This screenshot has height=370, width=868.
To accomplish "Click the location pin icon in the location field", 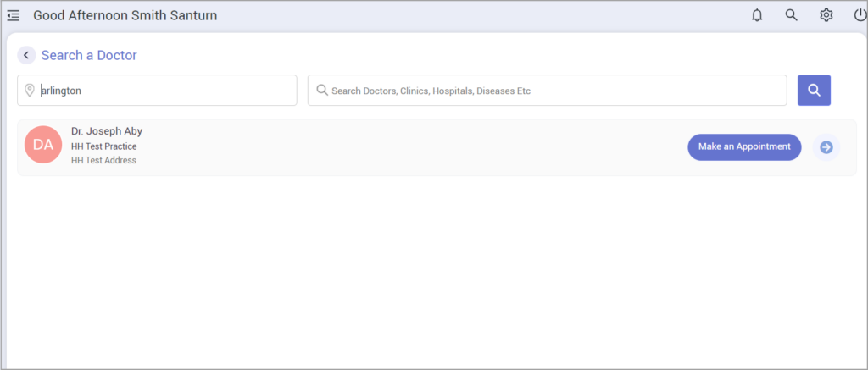I will point(30,91).
